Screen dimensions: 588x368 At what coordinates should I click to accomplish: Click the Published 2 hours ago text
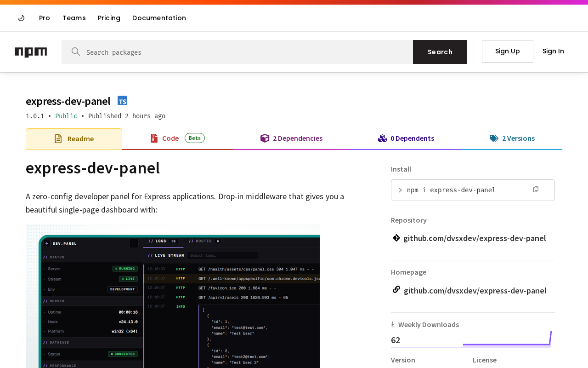(x=127, y=116)
